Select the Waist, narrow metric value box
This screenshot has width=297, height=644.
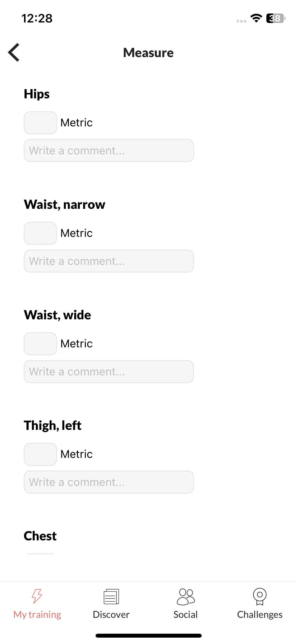tap(40, 233)
